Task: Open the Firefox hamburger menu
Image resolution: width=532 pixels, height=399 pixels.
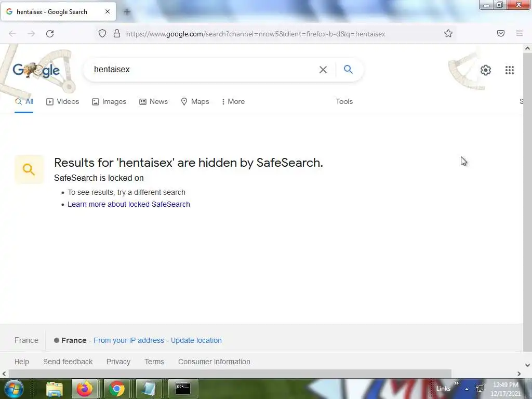Action: coord(520,33)
